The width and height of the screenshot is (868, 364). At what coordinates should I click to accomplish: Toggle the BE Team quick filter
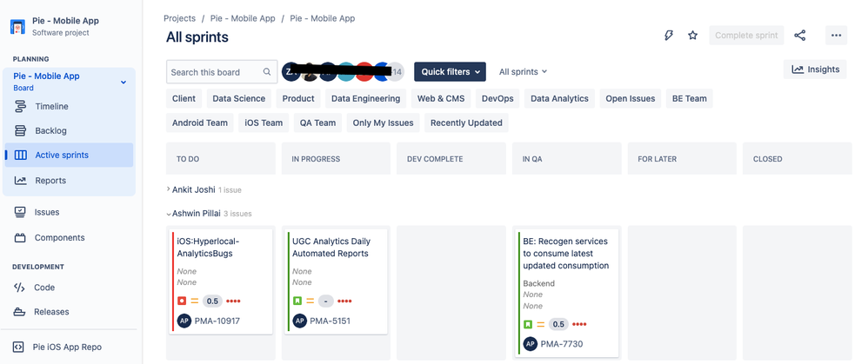tap(689, 98)
